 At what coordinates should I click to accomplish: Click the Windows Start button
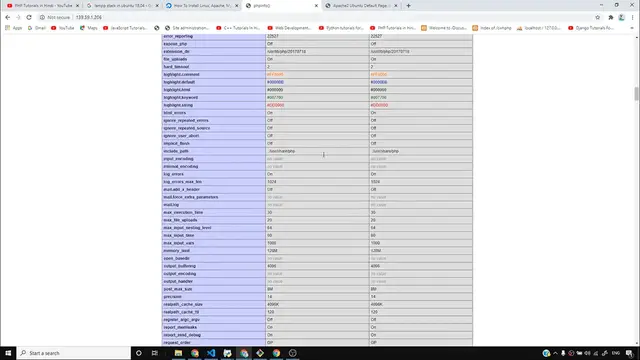pos(8,353)
